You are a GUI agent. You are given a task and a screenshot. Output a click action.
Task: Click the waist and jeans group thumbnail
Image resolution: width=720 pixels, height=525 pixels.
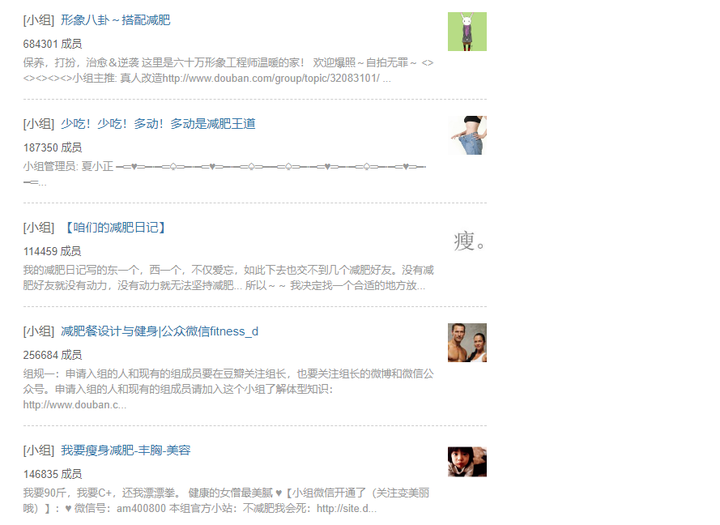tap(467, 135)
